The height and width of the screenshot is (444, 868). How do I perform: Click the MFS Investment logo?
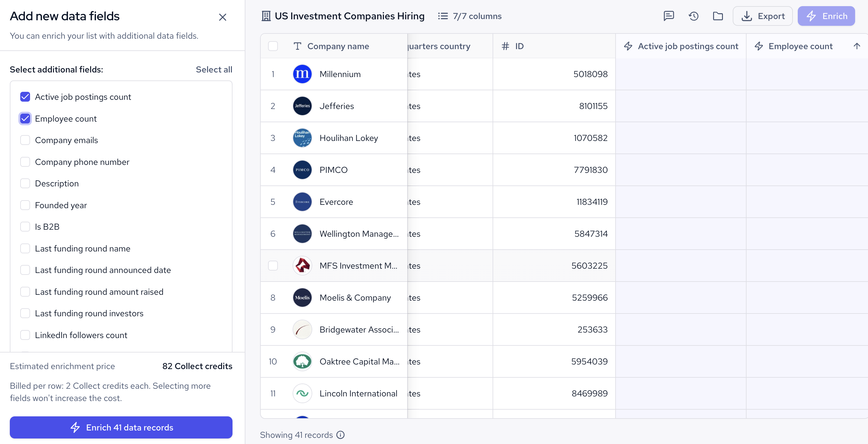pos(302,266)
